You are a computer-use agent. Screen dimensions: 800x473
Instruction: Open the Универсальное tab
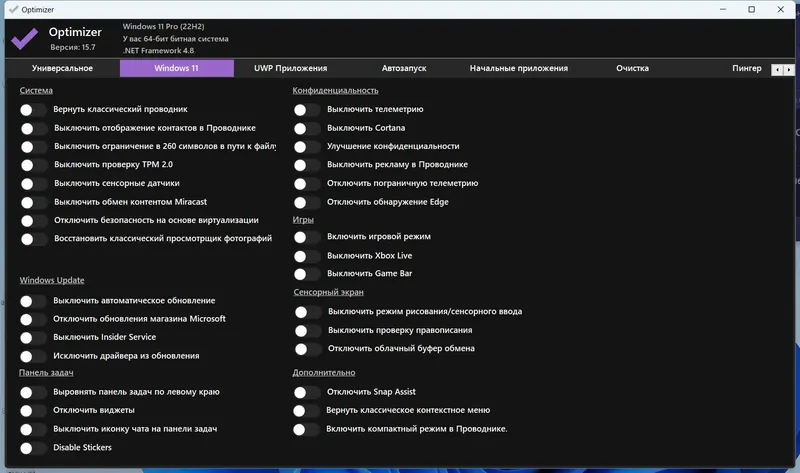tap(62, 68)
